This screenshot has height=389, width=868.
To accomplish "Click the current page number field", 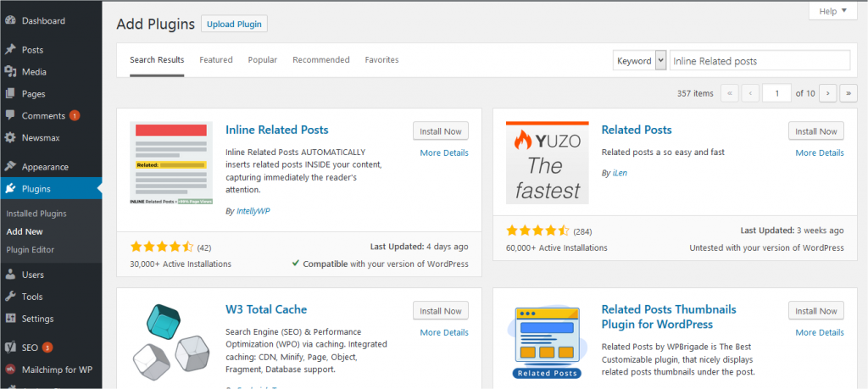I will (x=776, y=93).
